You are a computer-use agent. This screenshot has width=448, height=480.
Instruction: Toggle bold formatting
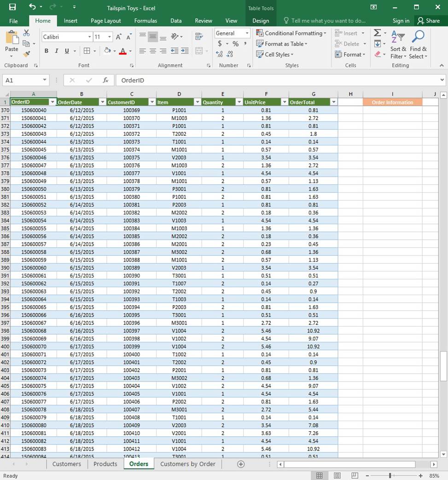click(46, 51)
